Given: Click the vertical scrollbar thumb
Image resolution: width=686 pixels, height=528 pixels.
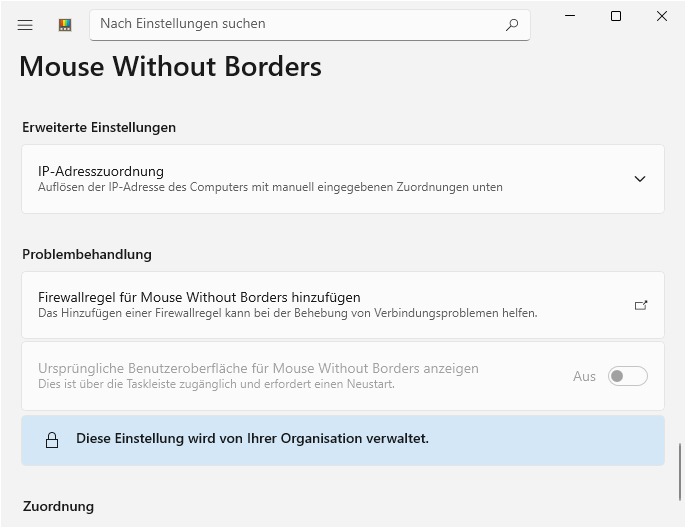Looking at the screenshot, I should coord(680,472).
